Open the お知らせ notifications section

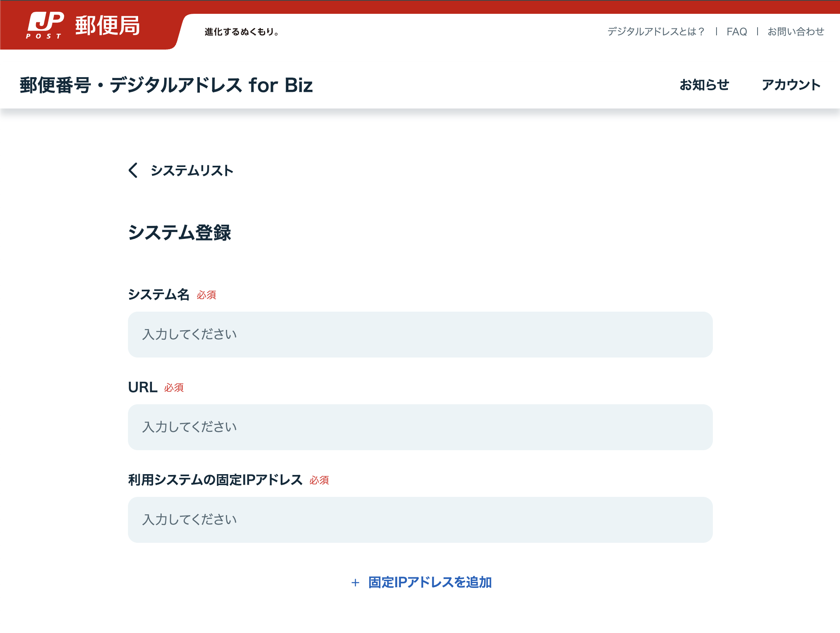pos(704,85)
